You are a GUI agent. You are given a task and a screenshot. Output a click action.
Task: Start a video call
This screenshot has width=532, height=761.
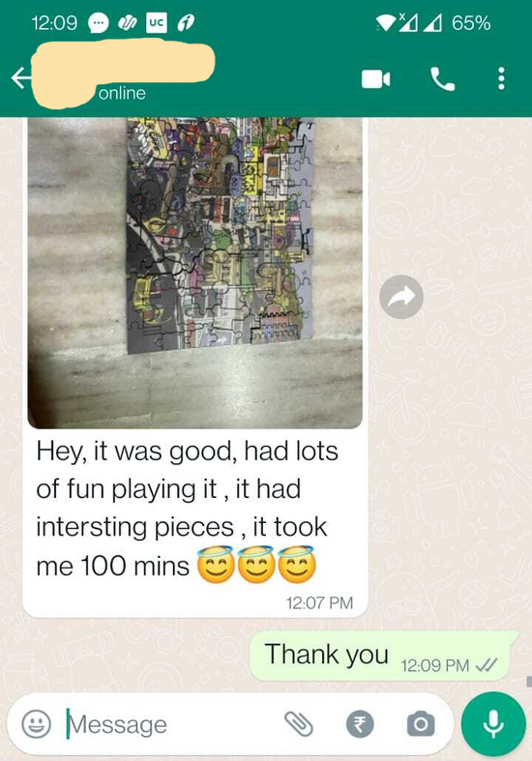[375, 79]
